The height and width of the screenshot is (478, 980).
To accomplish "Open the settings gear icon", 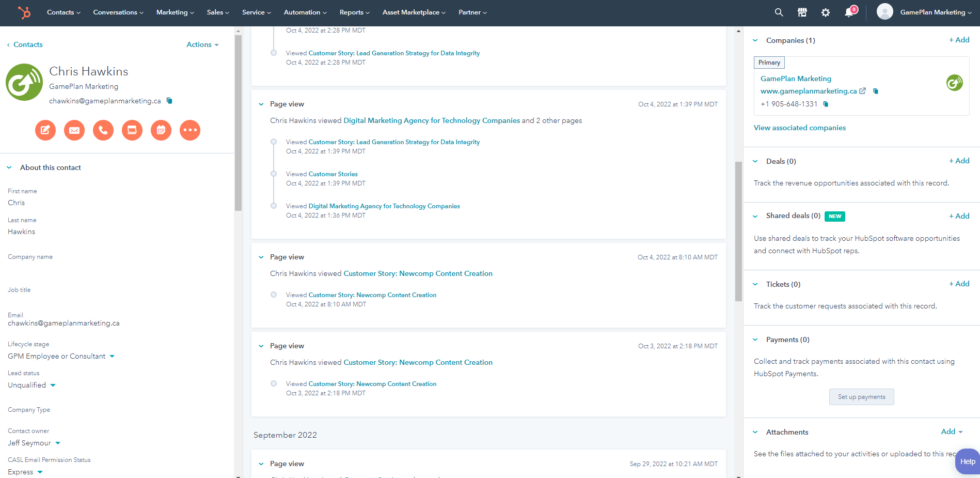I will [x=825, y=12].
